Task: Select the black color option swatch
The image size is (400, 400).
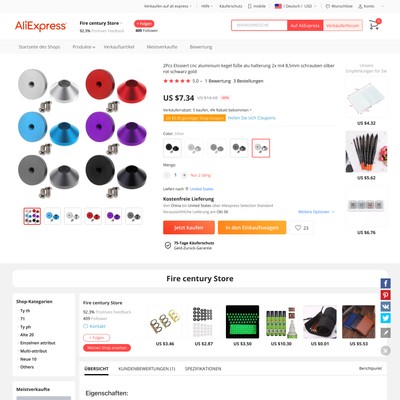Action: [x=172, y=148]
